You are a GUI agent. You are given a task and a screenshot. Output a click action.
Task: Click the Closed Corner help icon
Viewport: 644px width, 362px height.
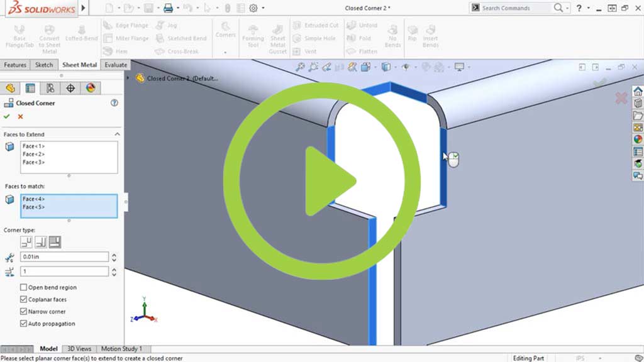[x=114, y=103]
